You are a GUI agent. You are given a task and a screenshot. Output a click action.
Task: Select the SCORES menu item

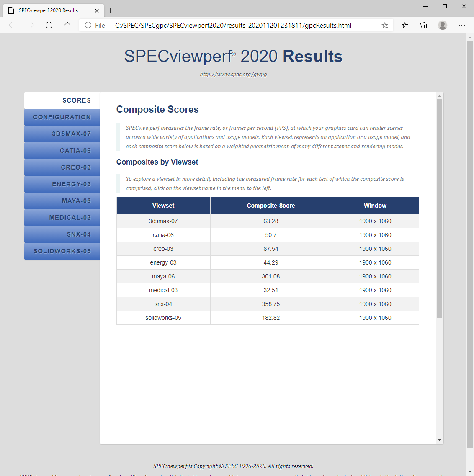(62, 100)
